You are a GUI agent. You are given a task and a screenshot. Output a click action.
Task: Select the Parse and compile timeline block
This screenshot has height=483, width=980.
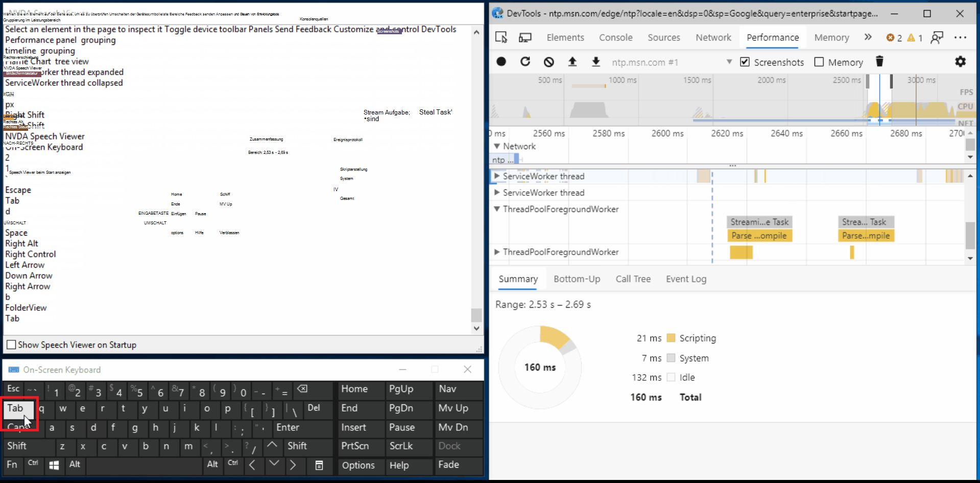760,236
